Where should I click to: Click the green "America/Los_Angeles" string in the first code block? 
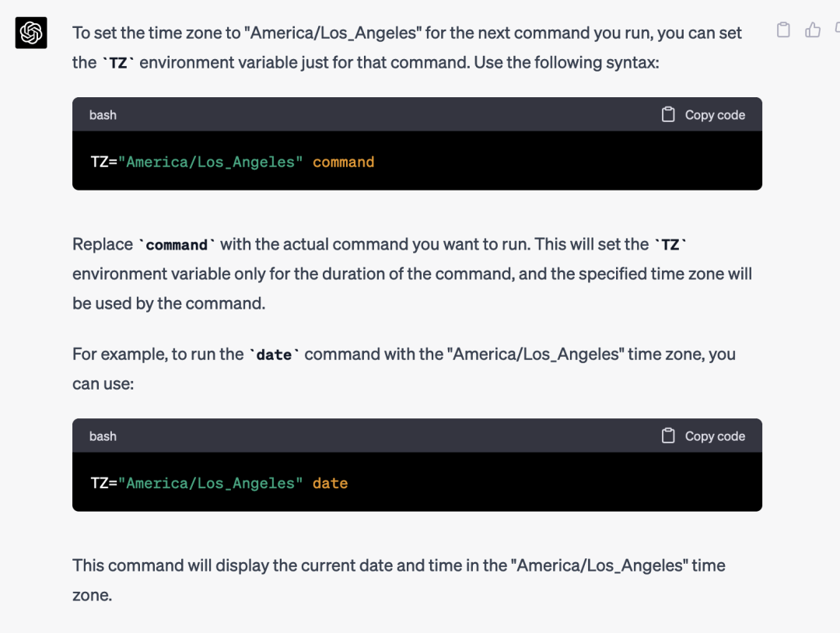[211, 162]
